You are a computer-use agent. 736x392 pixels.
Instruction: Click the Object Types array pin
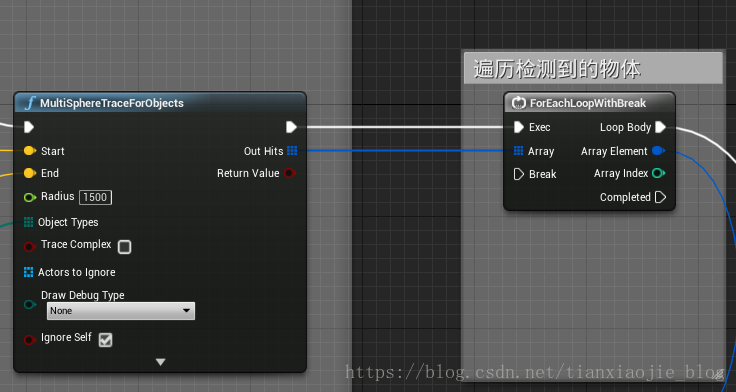pyautogui.click(x=28, y=222)
